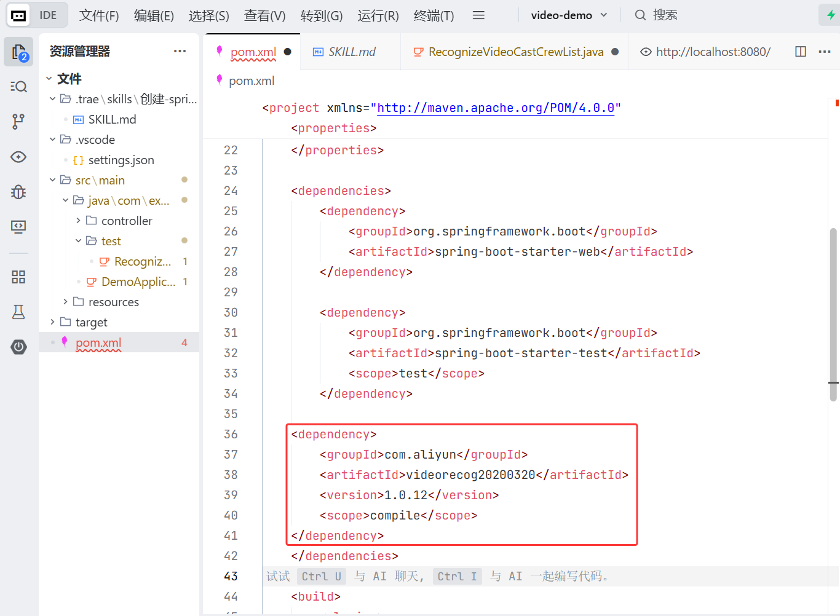Image resolution: width=840 pixels, height=616 pixels.
Task: Click the Java icon on the RecognizeVideoCastCrewList tab
Action: pos(418,52)
